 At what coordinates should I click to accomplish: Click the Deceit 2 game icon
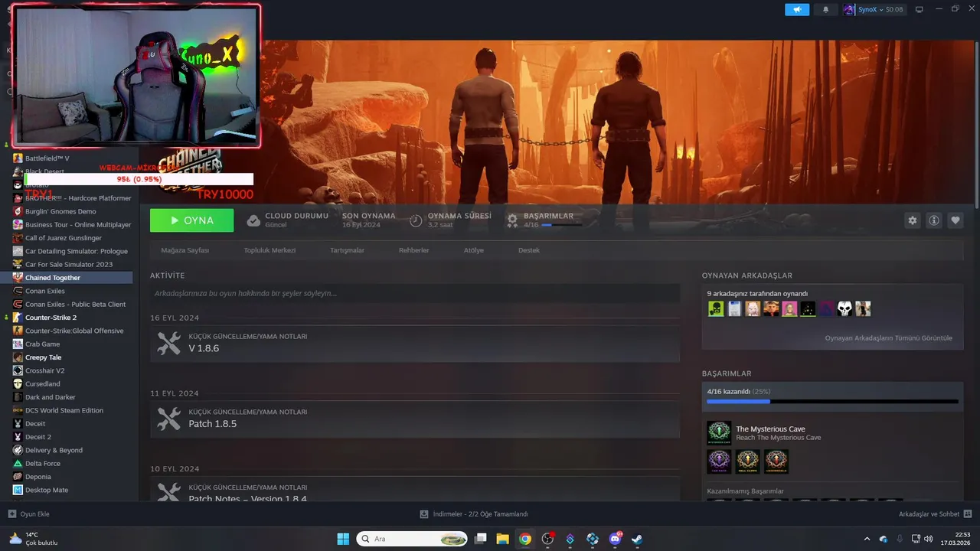coord(18,437)
